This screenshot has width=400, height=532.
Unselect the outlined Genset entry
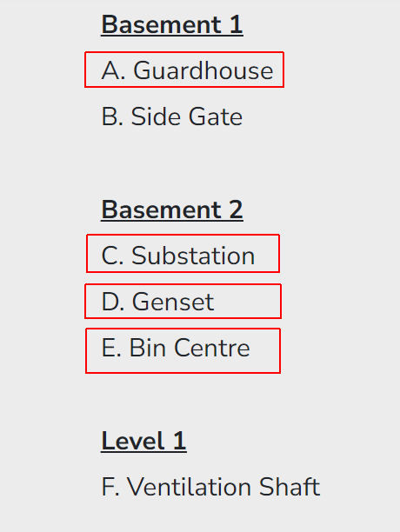click(183, 302)
